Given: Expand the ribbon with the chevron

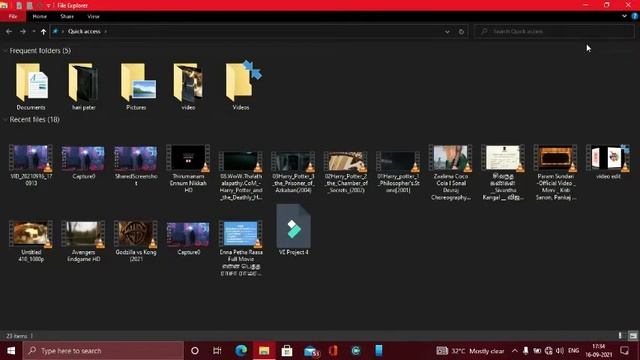Looking at the screenshot, I should click(x=624, y=16).
